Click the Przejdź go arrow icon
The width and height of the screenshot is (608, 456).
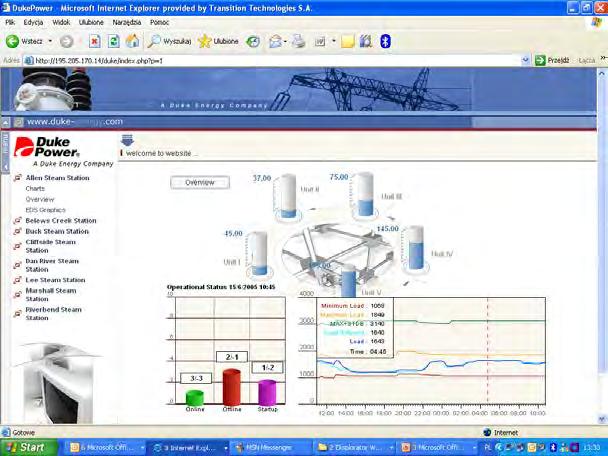pyautogui.click(x=540, y=60)
